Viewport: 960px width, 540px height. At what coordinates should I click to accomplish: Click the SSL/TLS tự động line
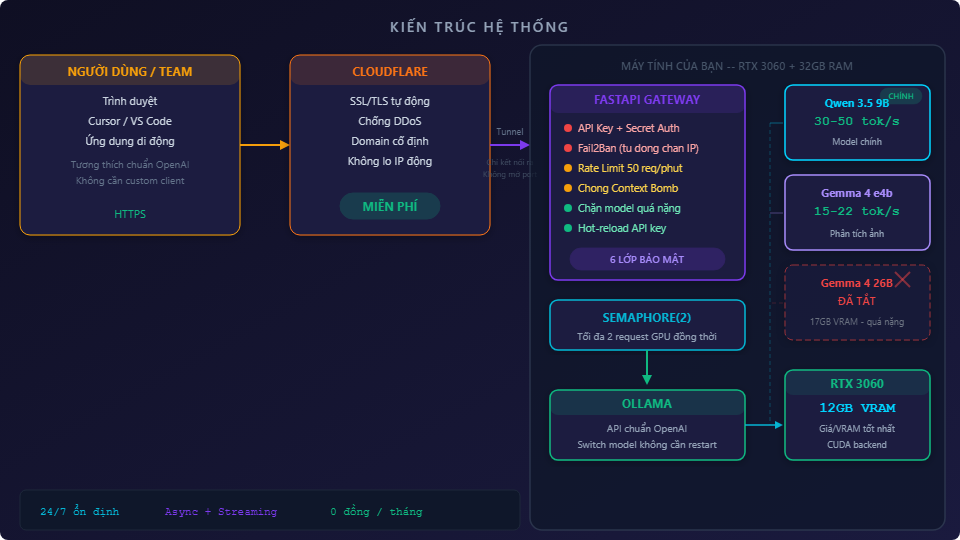(x=390, y=101)
